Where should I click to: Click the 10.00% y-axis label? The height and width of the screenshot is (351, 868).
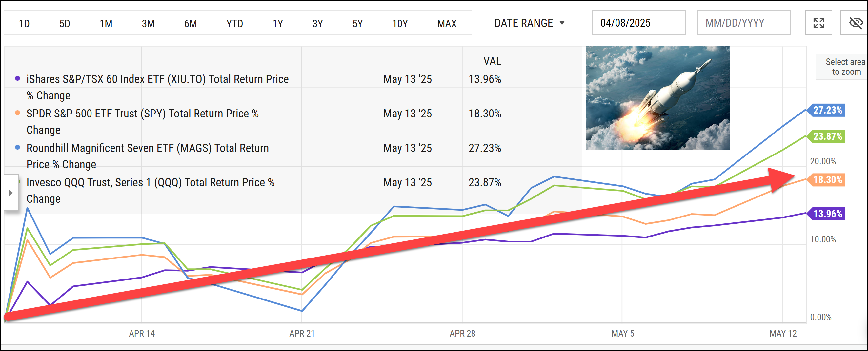[x=823, y=239]
